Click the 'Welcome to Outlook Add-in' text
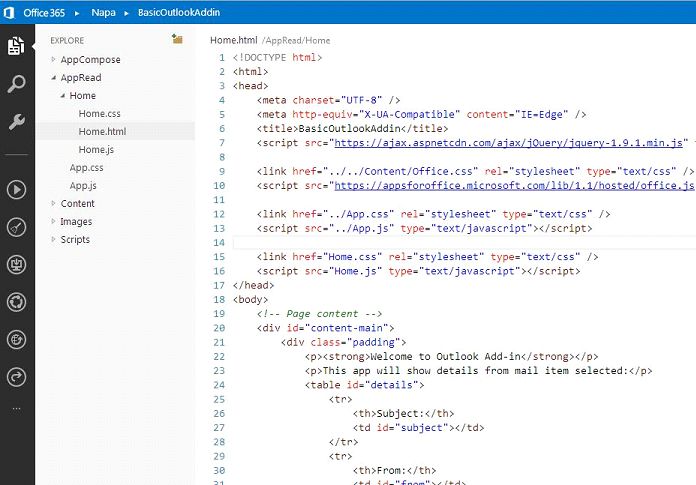696x485 pixels. (x=446, y=356)
